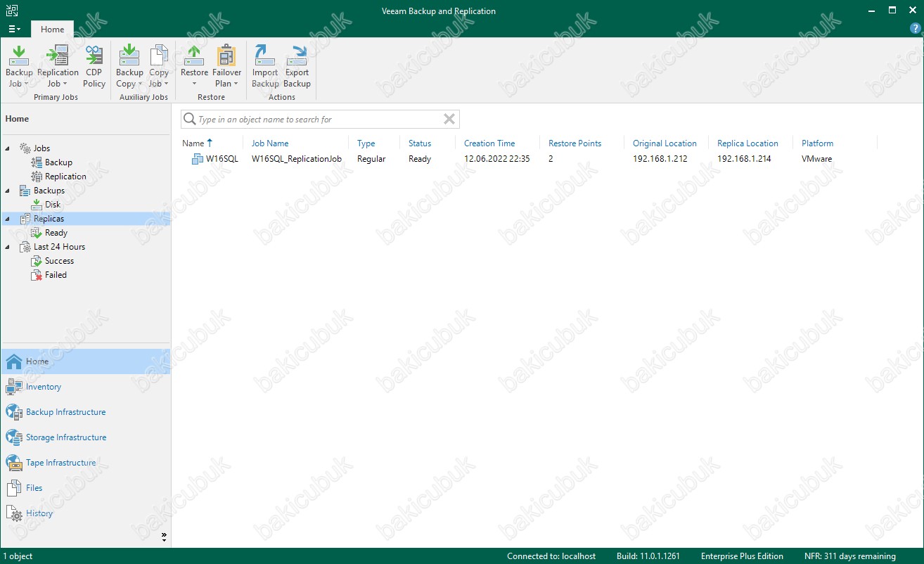Select Ready under Replicas
The height and width of the screenshot is (564, 924).
pyautogui.click(x=56, y=233)
